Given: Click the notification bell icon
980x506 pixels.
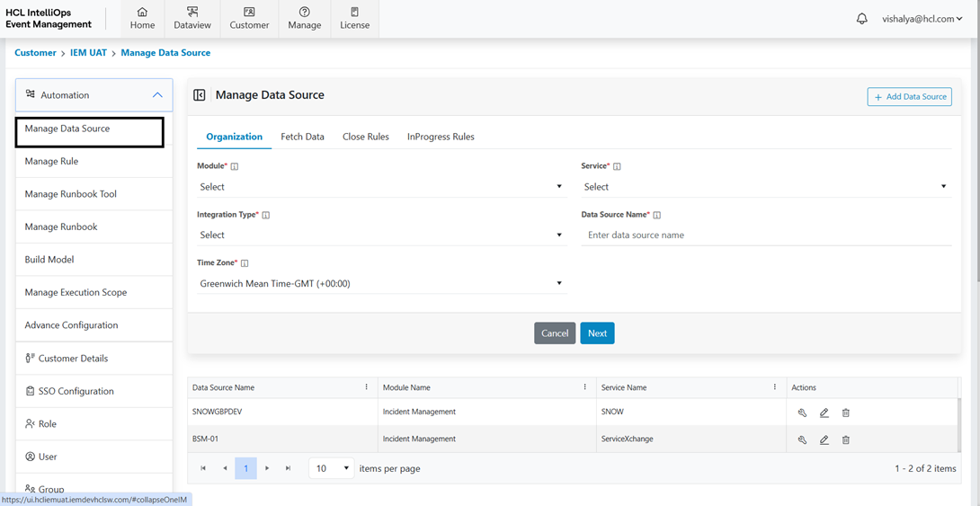Looking at the screenshot, I should coord(861,19).
